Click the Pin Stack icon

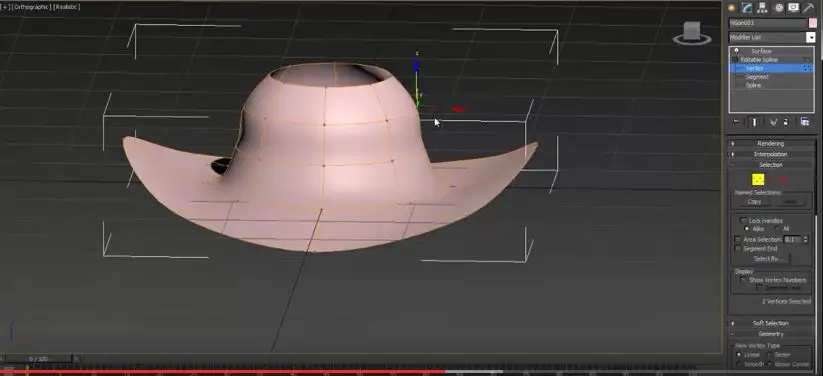pos(736,122)
